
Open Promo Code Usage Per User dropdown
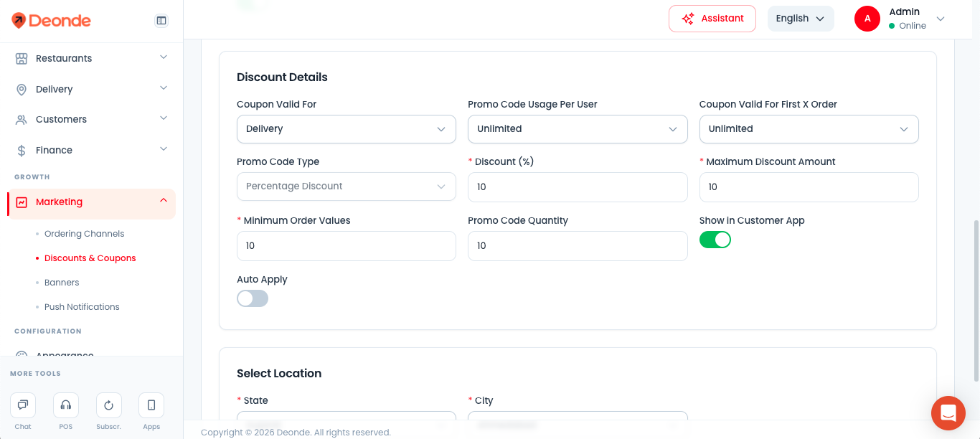click(578, 129)
